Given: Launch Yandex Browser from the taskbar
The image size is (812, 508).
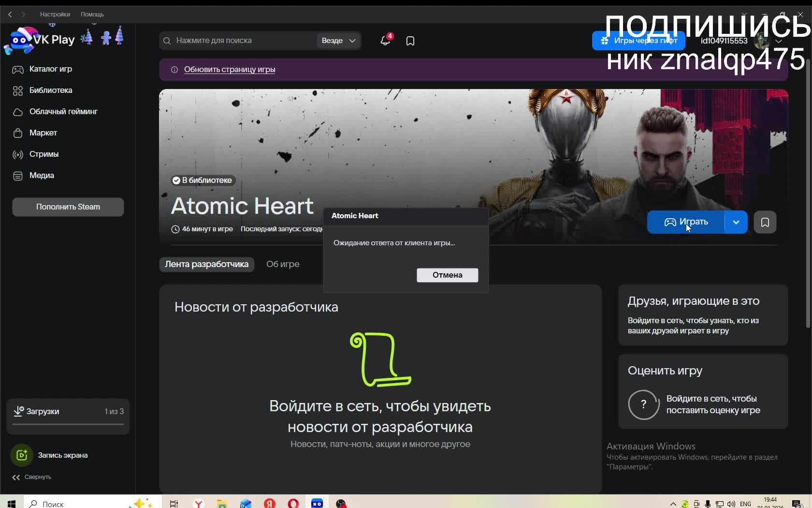Looking at the screenshot, I should [x=198, y=503].
